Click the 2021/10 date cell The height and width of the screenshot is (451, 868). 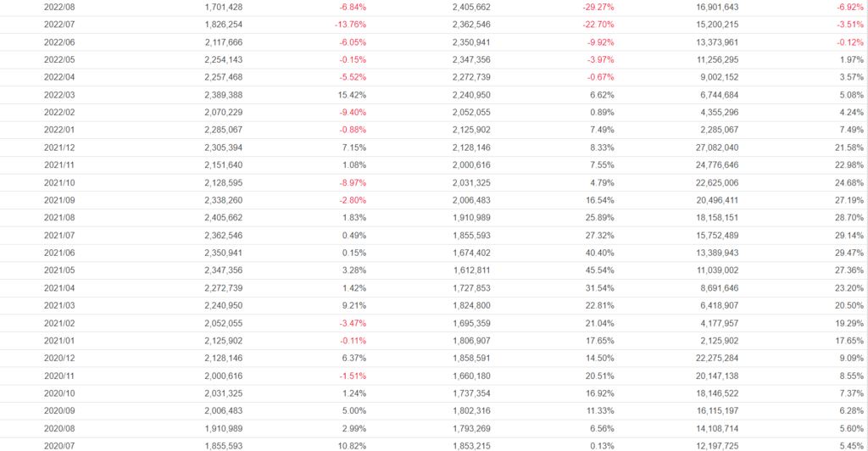(x=58, y=182)
